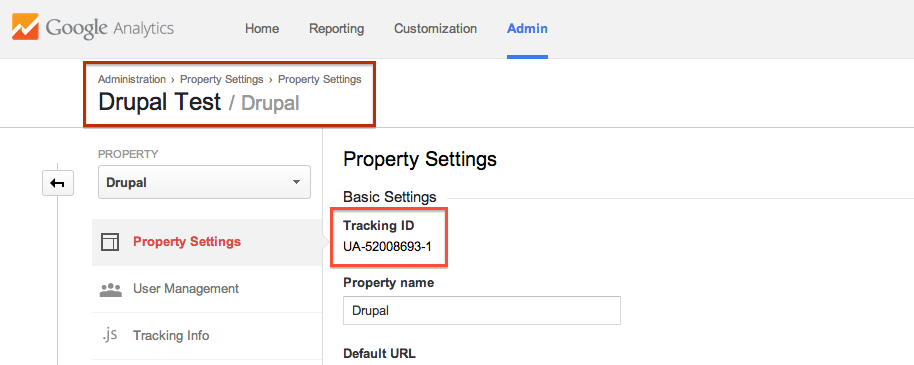914x365 pixels.
Task: Click the property dropdown arrow
Action: click(x=296, y=182)
